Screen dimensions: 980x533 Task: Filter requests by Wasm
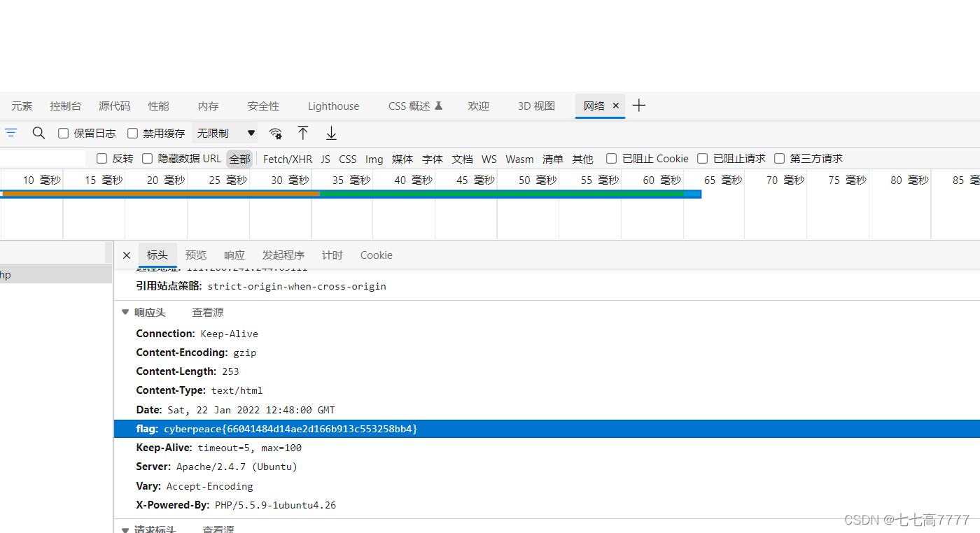pyautogui.click(x=519, y=159)
